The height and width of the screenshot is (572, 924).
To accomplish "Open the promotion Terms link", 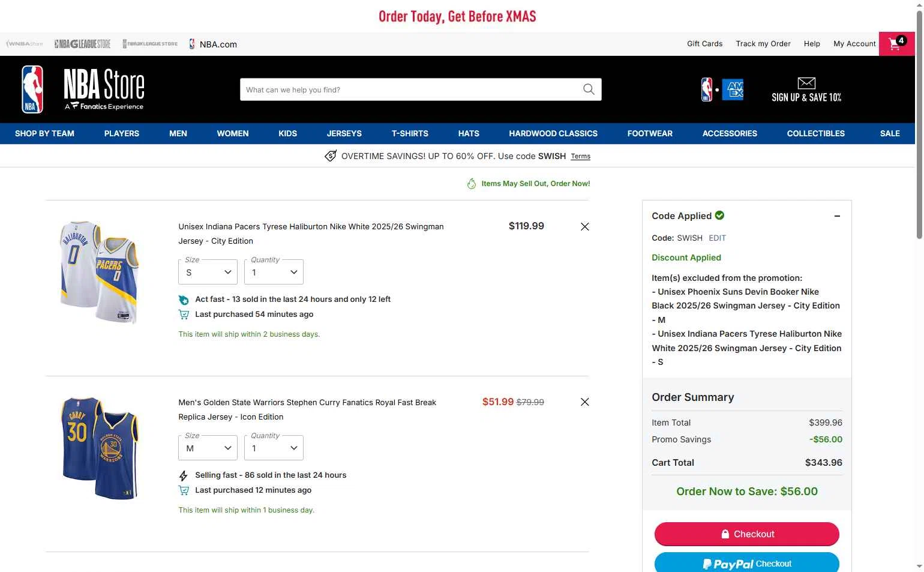I will [x=580, y=157].
